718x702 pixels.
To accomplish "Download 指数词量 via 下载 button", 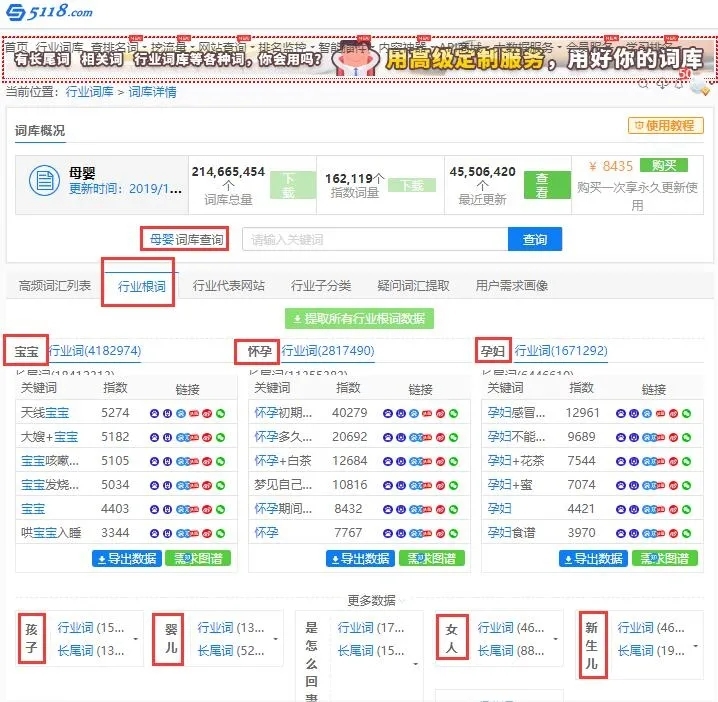I will (412, 185).
